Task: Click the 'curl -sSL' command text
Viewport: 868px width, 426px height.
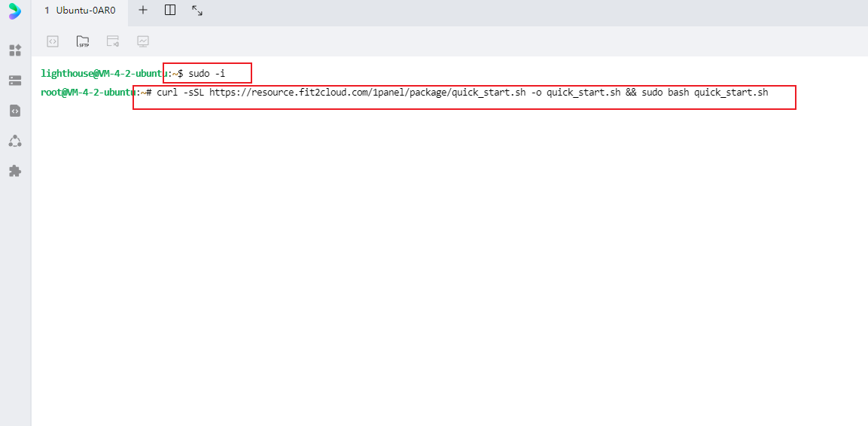Action: coord(181,92)
